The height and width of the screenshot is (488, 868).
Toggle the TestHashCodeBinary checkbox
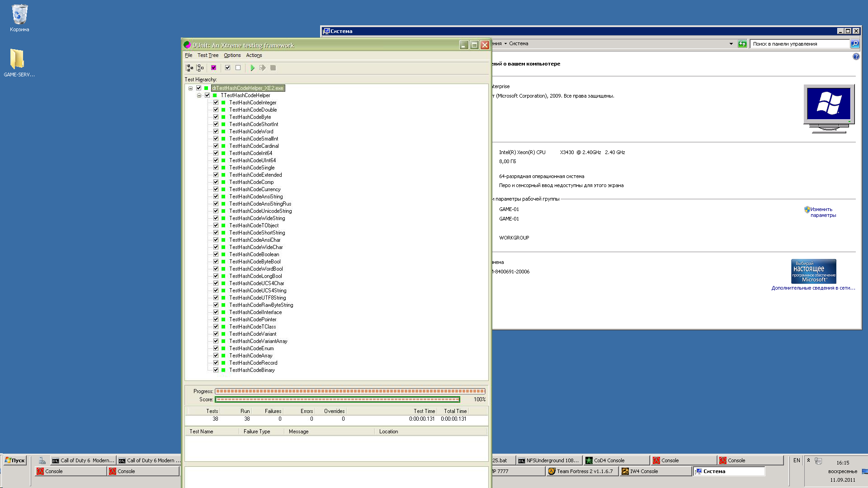[216, 370]
